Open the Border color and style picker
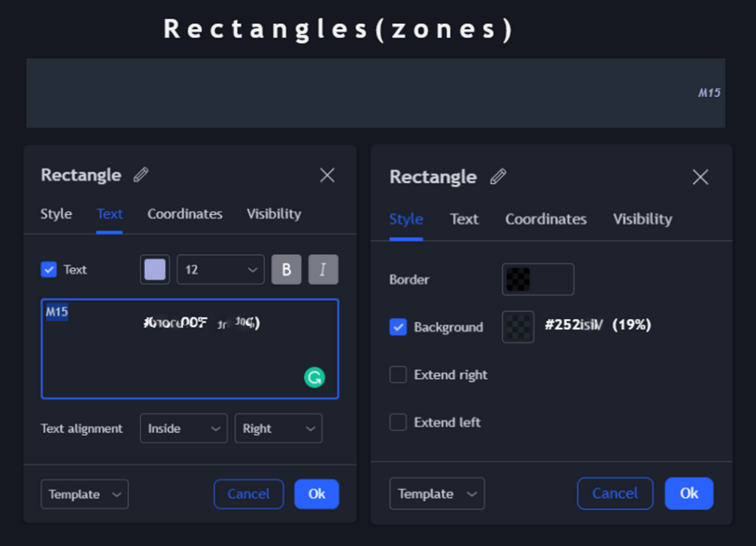 click(x=538, y=279)
